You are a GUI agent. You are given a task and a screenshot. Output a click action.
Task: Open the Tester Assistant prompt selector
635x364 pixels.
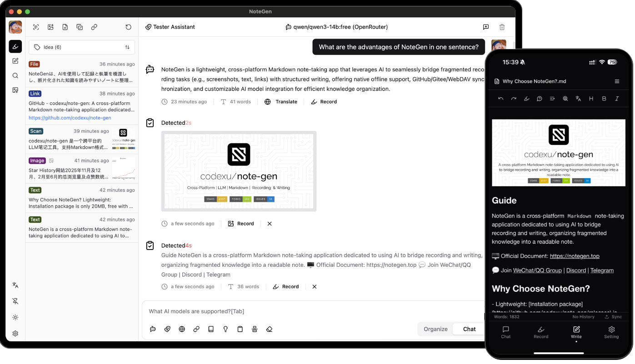[170, 27]
